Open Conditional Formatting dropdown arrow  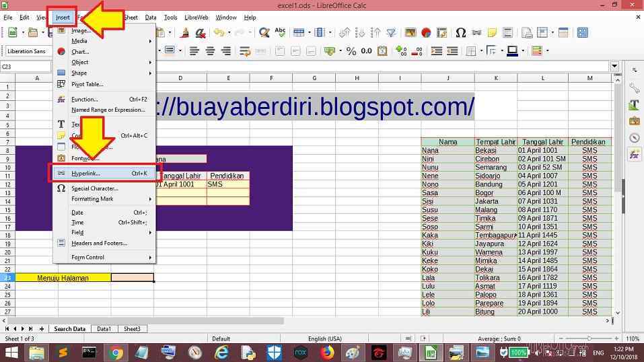(x=547, y=51)
